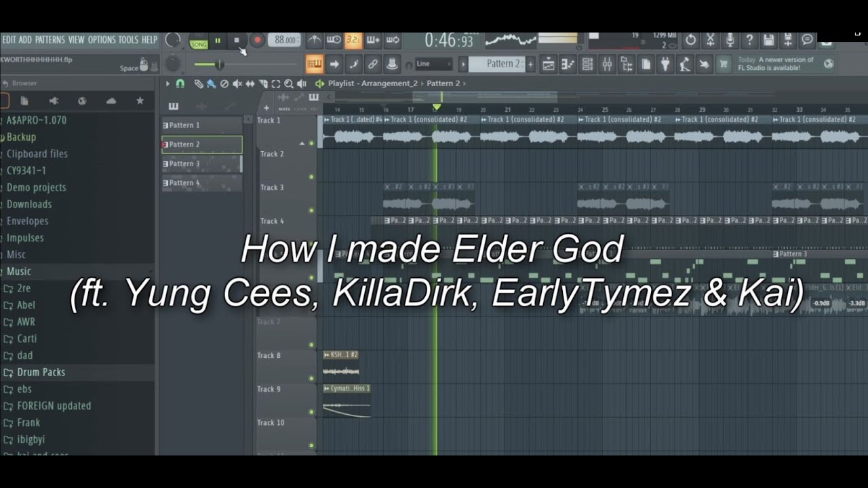The height and width of the screenshot is (488, 868).
Task: Open the OPTIONS menu
Action: pos(102,40)
